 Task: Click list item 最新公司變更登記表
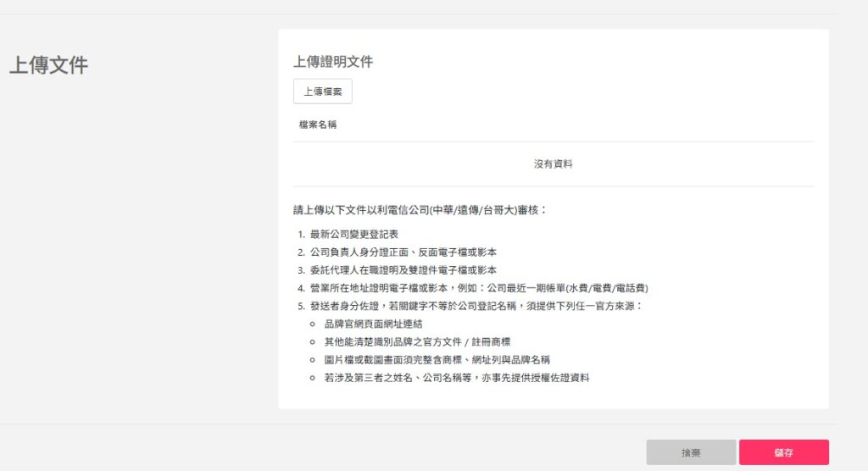354,234
